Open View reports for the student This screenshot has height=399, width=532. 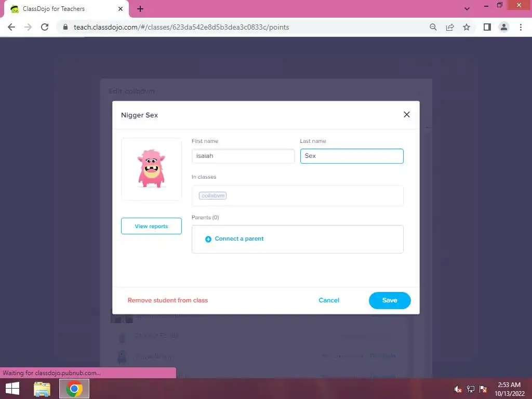[151, 226]
